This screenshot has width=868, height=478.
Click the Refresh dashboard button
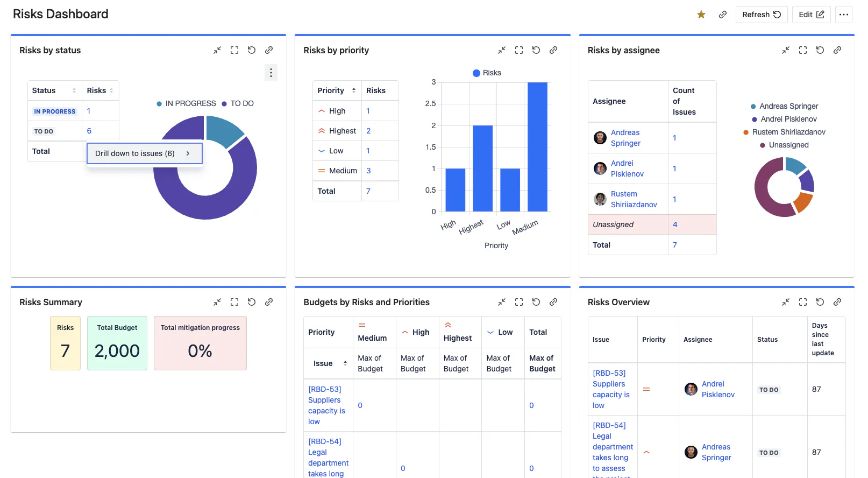[x=762, y=15]
